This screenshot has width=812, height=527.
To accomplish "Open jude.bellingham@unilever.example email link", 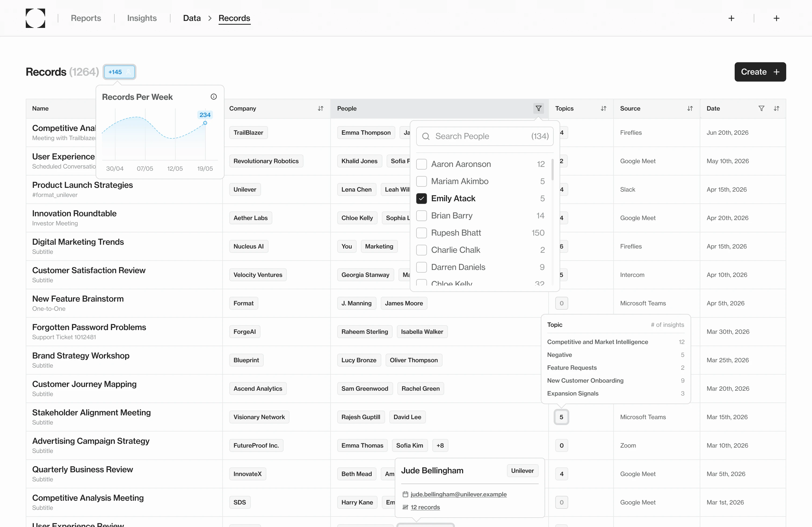I will coord(459,494).
